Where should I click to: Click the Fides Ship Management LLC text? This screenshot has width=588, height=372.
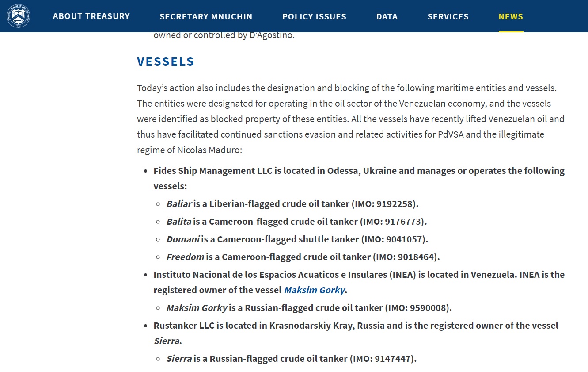pos(212,171)
